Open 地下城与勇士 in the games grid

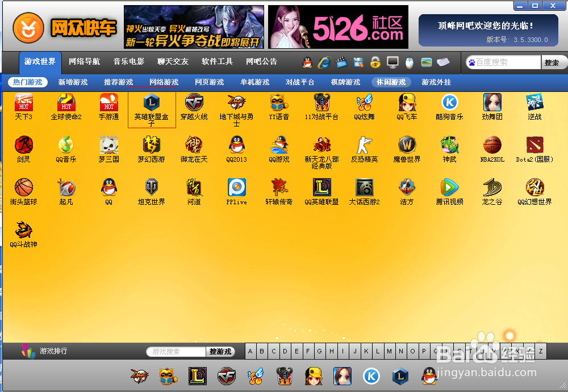coord(236,109)
